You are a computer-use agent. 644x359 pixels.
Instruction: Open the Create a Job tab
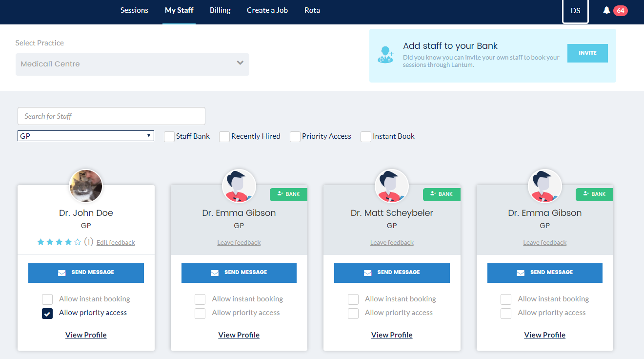pos(267,10)
